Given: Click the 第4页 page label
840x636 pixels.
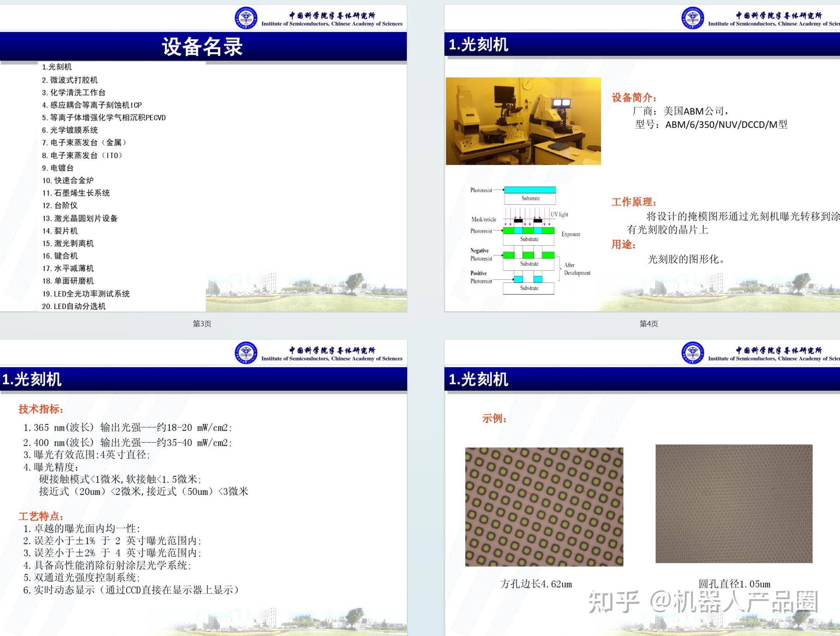Looking at the screenshot, I should pyautogui.click(x=648, y=324).
